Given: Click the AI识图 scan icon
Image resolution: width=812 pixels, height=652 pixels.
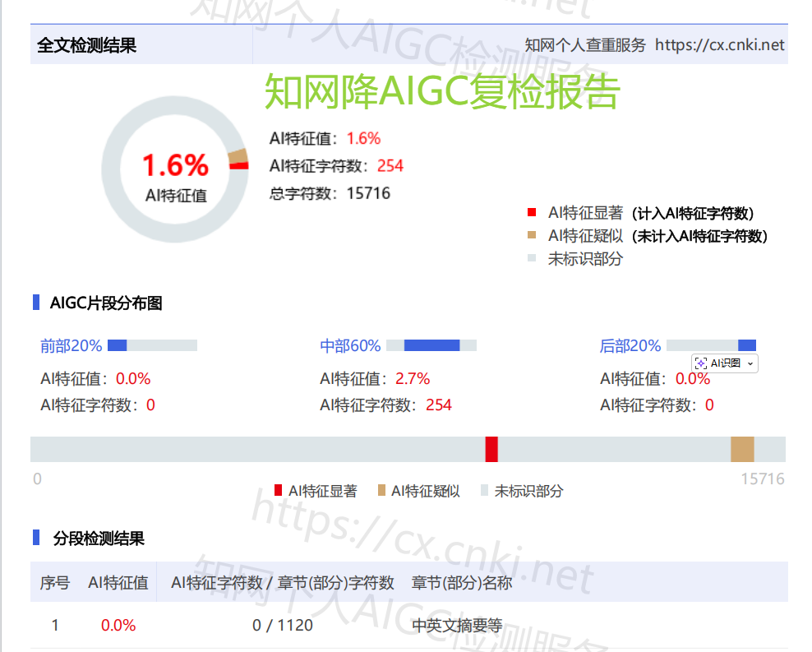Looking at the screenshot, I should 701,363.
